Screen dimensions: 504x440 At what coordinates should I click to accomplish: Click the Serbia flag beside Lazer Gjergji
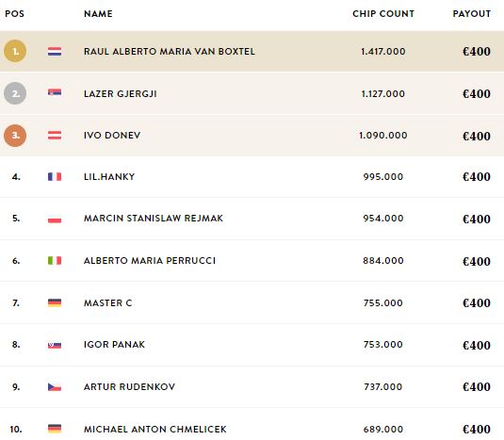click(x=55, y=92)
